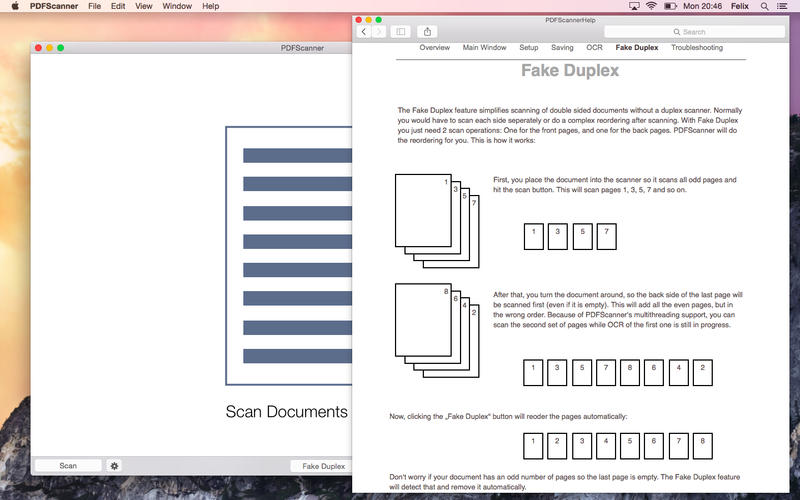Screen dimensions: 800x500
Task: Toggle the help sidebar button
Action: coord(400,32)
